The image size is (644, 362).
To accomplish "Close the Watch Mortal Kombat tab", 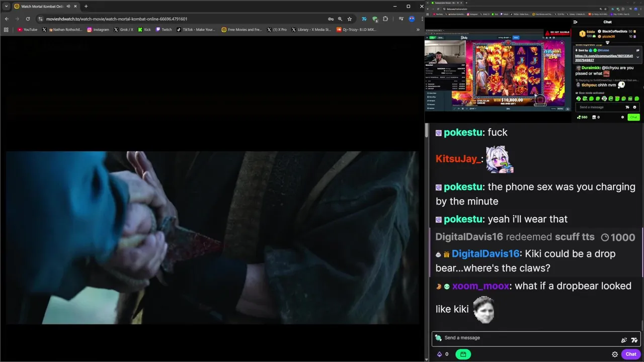I will coord(76,7).
